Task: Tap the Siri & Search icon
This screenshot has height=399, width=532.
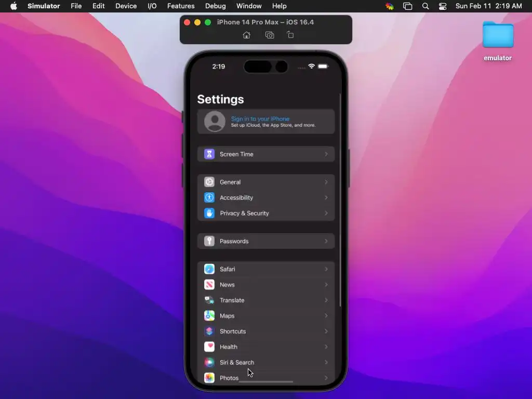Action: click(x=209, y=362)
